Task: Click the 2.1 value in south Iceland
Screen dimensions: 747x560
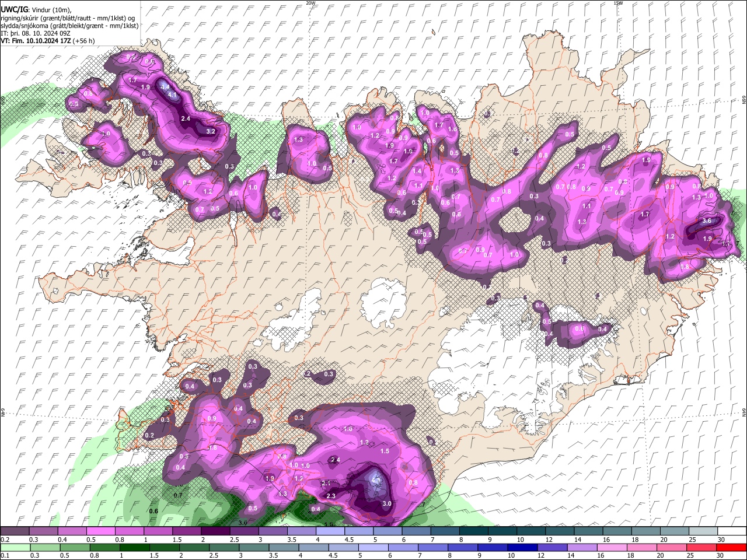Action: click(x=326, y=483)
